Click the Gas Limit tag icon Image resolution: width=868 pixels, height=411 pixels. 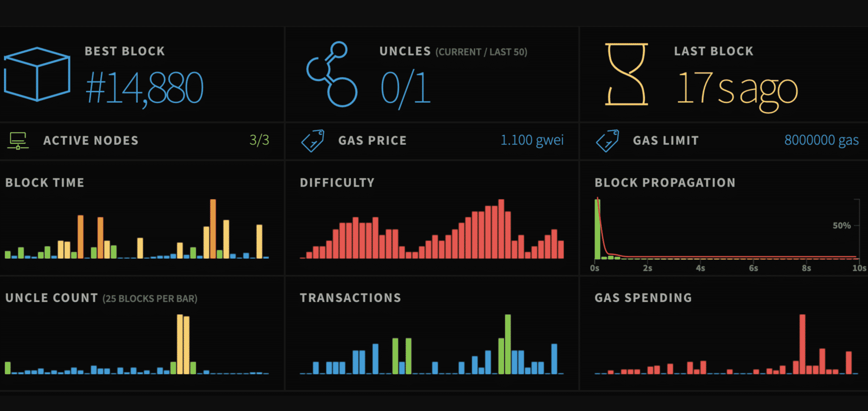point(607,141)
